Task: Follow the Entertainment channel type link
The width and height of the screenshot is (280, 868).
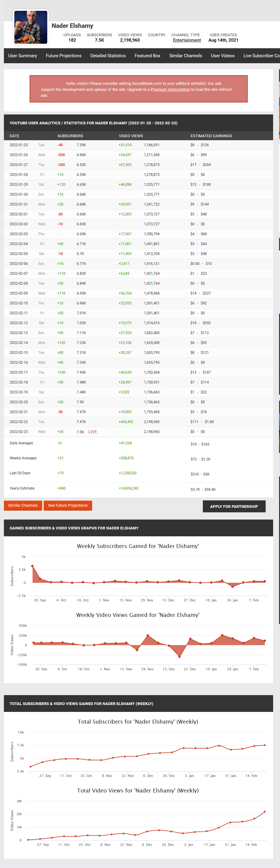Action: (187, 40)
